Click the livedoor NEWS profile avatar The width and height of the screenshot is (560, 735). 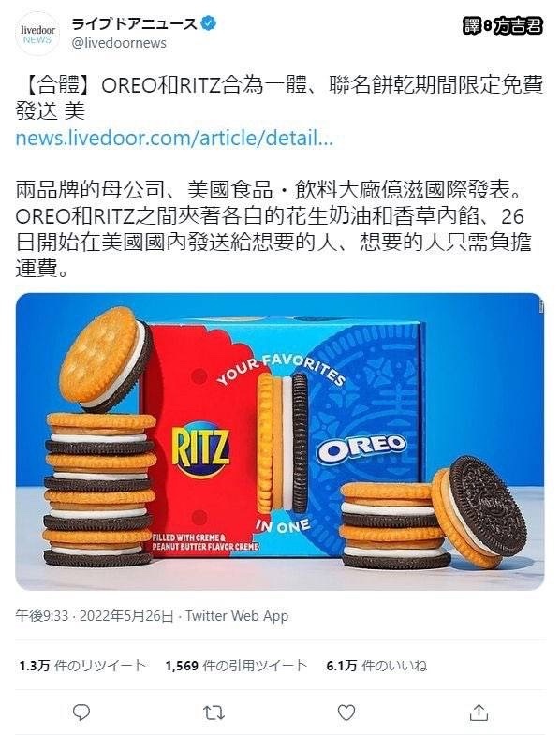pyautogui.click(x=38, y=34)
